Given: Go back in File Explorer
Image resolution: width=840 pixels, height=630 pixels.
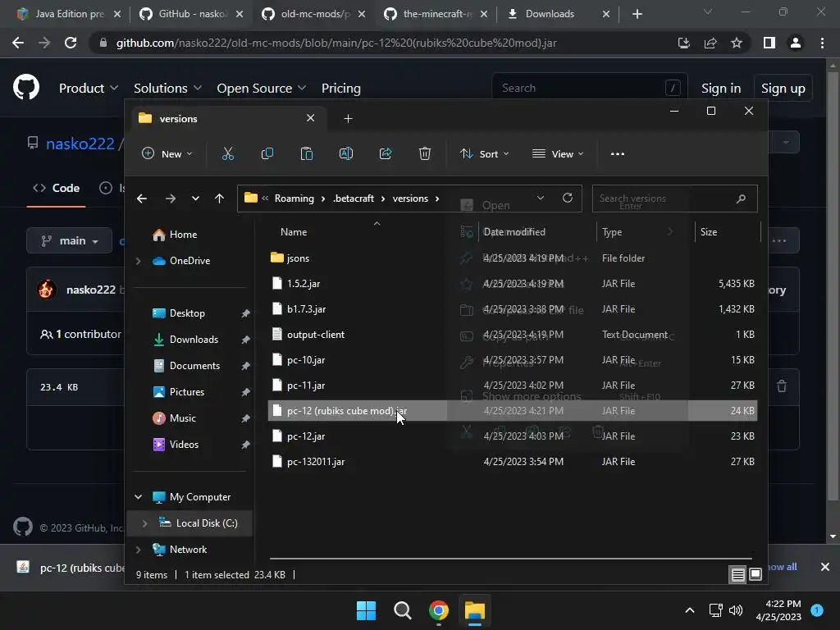Looking at the screenshot, I should pos(142,199).
